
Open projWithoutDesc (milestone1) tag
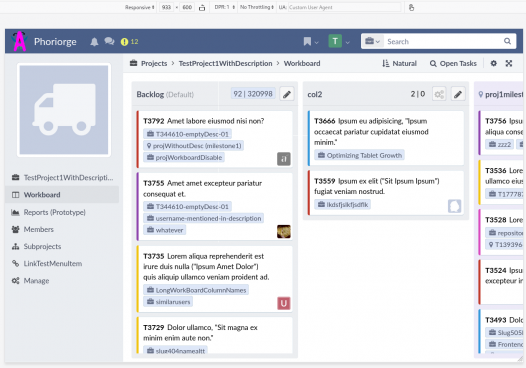coord(194,146)
